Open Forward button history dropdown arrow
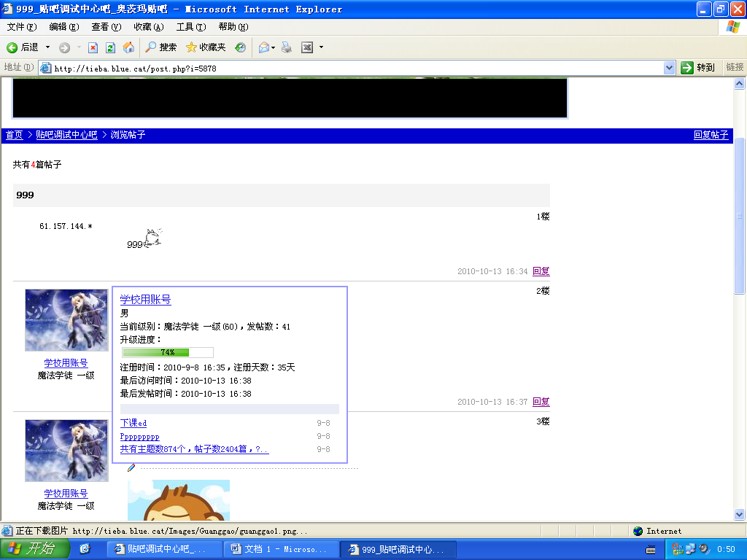This screenshot has width=747, height=560. 79,47
